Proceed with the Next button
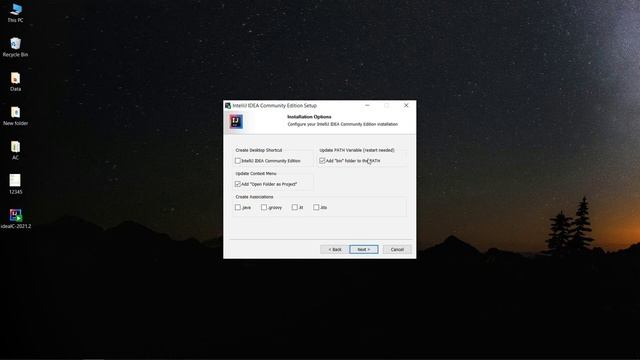Screen dimensions: 640x360 (364, 249)
